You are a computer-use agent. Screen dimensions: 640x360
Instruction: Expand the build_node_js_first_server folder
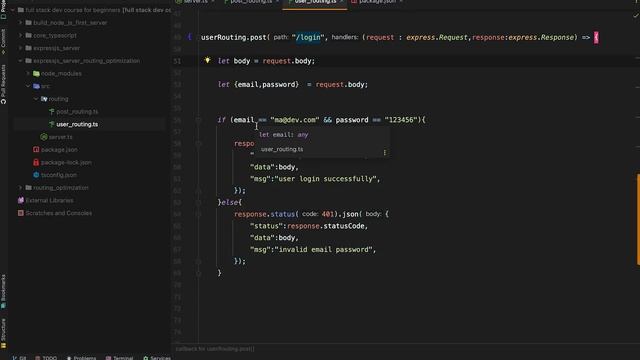coord(20,22)
